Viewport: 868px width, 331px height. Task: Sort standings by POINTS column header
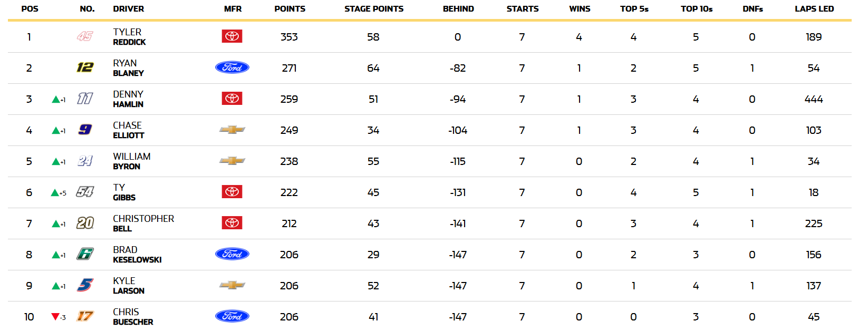(290, 9)
